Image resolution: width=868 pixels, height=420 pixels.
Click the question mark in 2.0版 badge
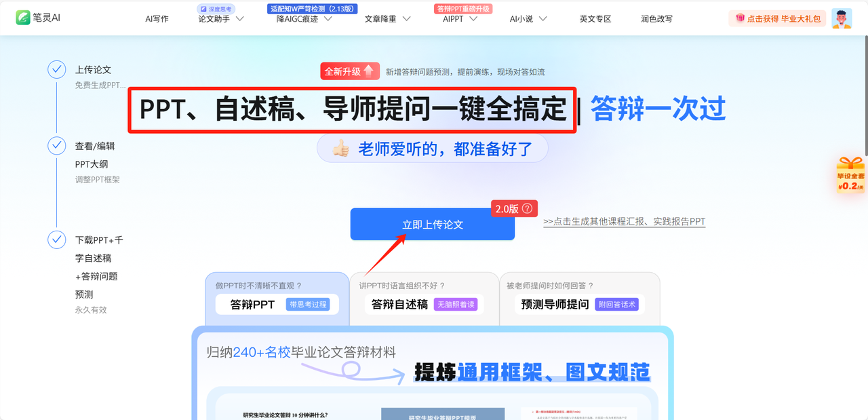point(527,209)
